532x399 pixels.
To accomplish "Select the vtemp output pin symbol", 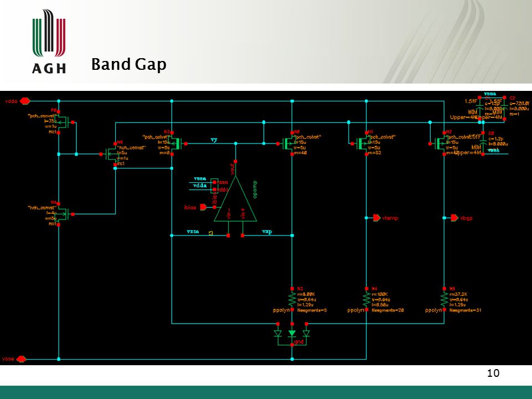I will click(377, 218).
